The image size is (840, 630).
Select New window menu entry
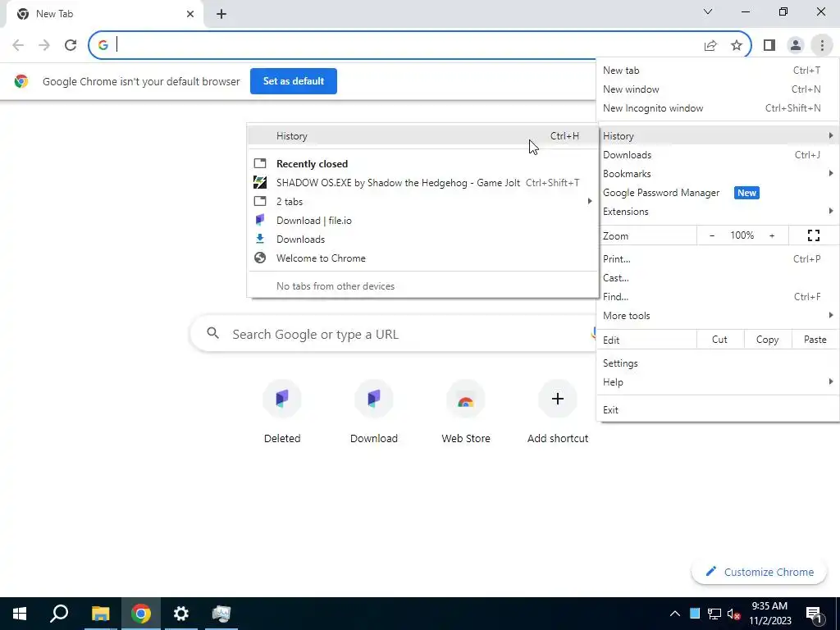click(717, 89)
